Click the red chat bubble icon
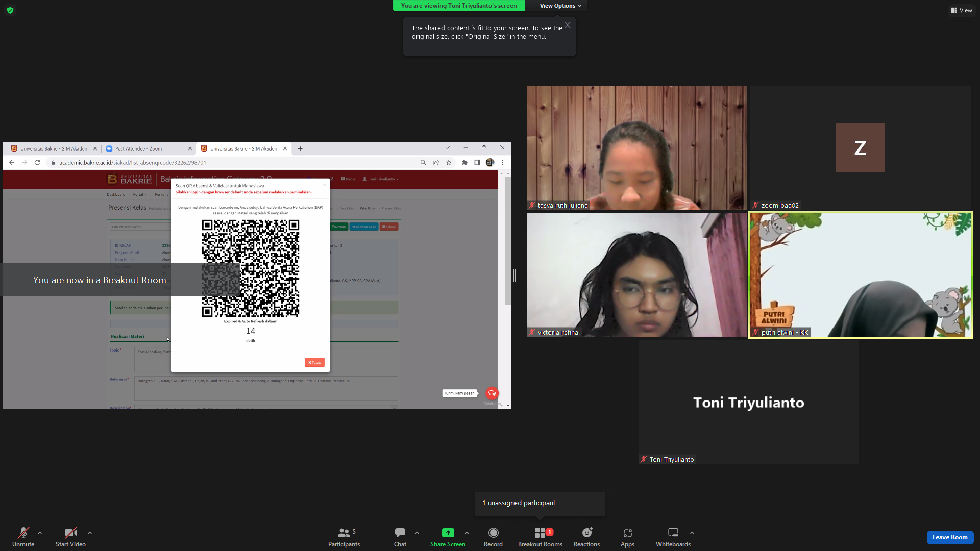This screenshot has width=980, height=551. (492, 393)
